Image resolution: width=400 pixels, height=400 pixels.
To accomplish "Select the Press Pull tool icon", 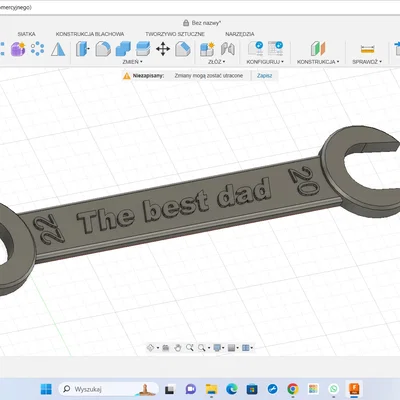I will (x=82, y=49).
